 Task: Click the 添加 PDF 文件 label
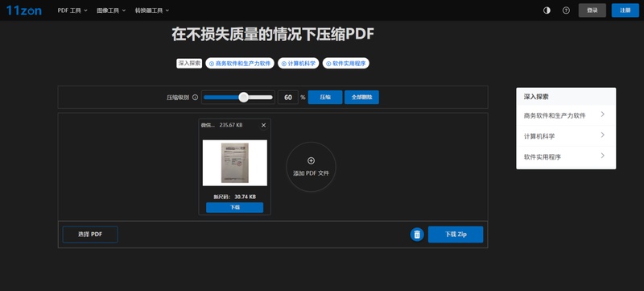coord(311,173)
